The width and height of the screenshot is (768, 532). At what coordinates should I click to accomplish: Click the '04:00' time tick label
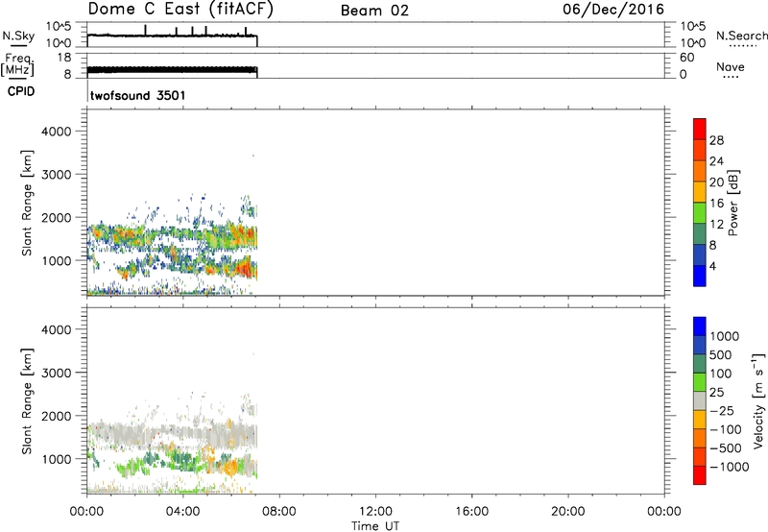(182, 512)
